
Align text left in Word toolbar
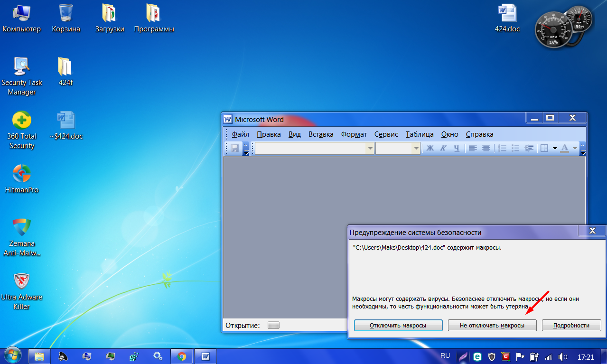(x=472, y=148)
